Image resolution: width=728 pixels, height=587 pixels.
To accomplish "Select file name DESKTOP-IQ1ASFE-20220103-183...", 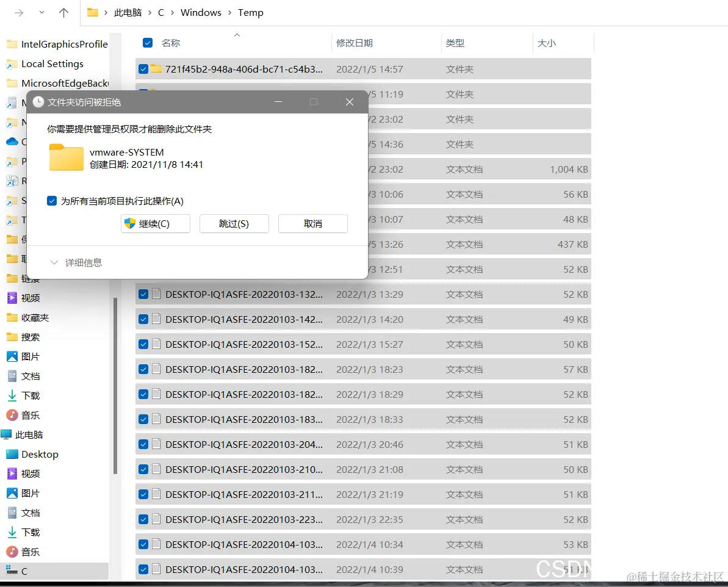I will (x=243, y=419).
